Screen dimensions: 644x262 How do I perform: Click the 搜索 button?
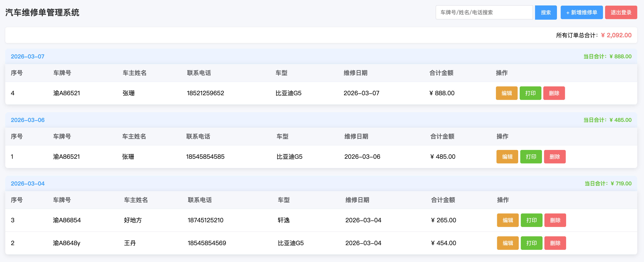(x=546, y=12)
